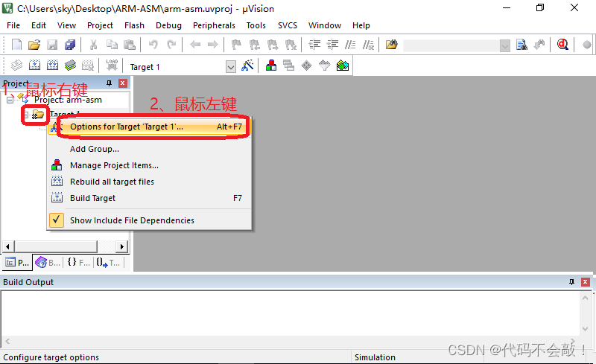Image resolution: width=596 pixels, height=364 pixels.
Task: Cut selection with scissors icon
Action: coord(93,45)
